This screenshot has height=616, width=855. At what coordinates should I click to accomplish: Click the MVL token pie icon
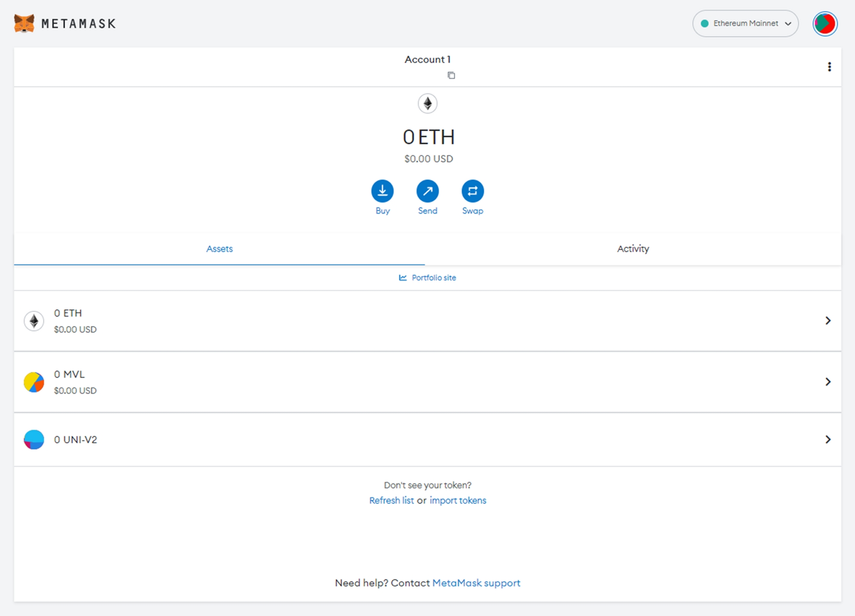(x=34, y=382)
